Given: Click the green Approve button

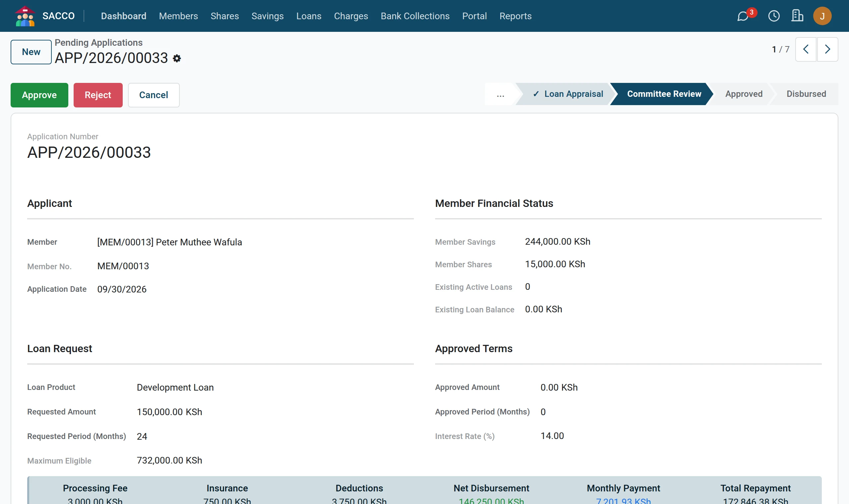Looking at the screenshot, I should point(39,95).
